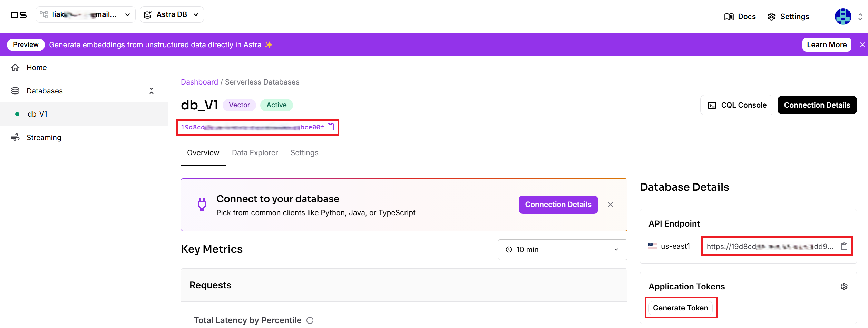Copy the API endpoint clipboard icon

tap(844, 246)
